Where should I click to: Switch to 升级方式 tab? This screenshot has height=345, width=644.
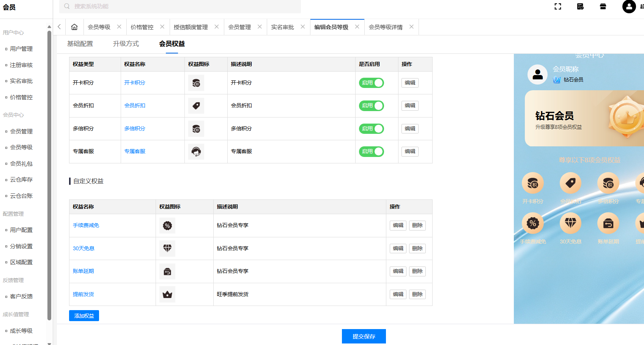[126, 44]
